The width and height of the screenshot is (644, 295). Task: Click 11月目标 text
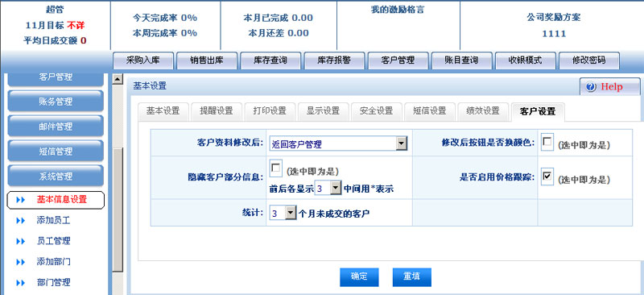(44, 26)
